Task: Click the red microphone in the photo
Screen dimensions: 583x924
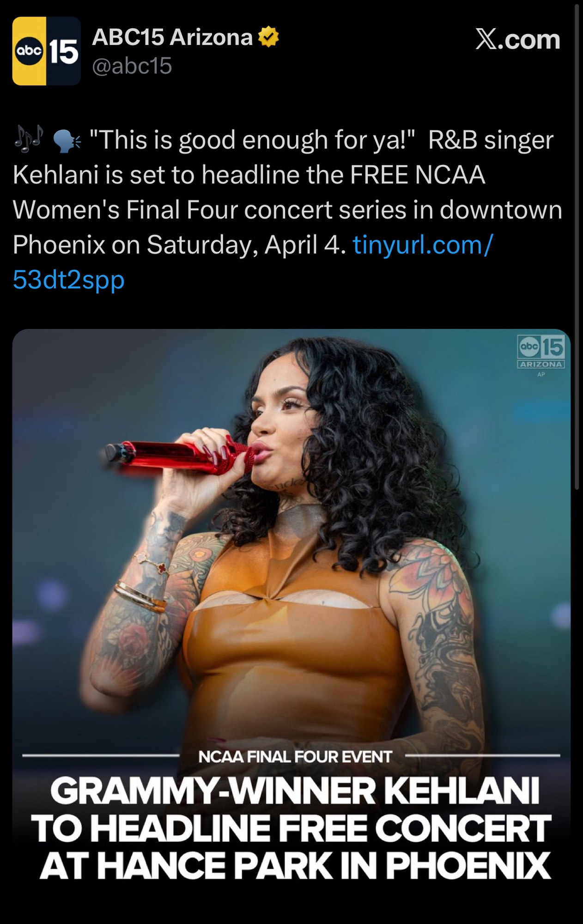Action: (180, 456)
